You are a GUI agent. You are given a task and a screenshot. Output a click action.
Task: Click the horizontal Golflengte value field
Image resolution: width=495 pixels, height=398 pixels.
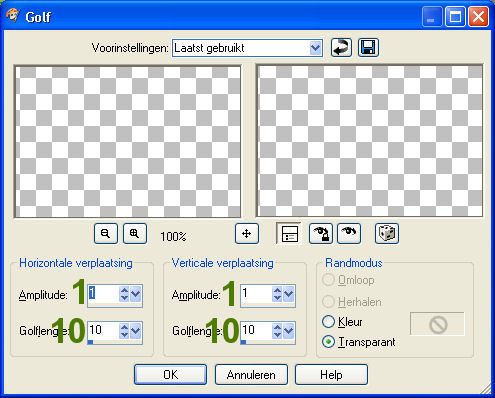click(x=103, y=331)
